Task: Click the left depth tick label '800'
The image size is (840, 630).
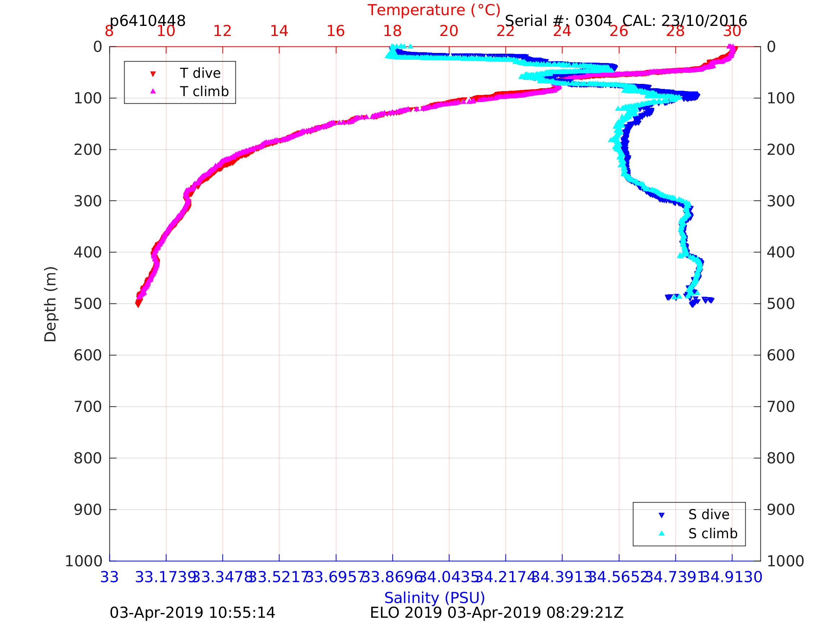Action: pos(88,459)
